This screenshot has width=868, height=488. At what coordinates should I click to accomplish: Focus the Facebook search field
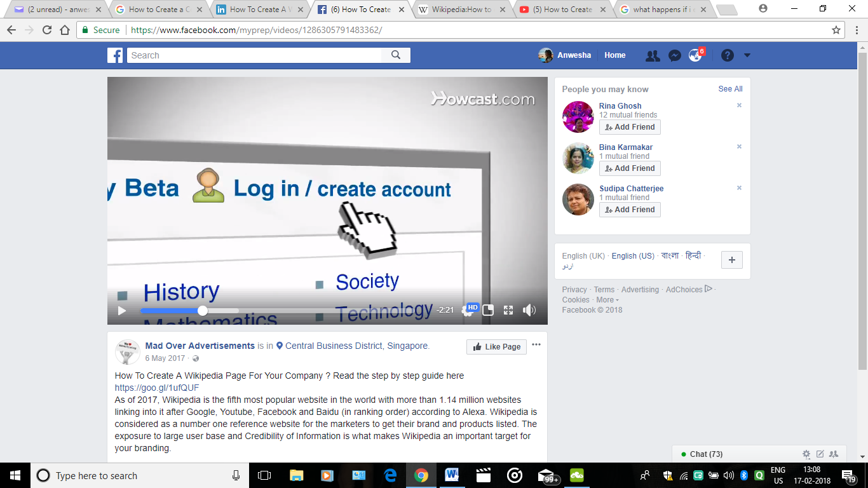coord(254,55)
